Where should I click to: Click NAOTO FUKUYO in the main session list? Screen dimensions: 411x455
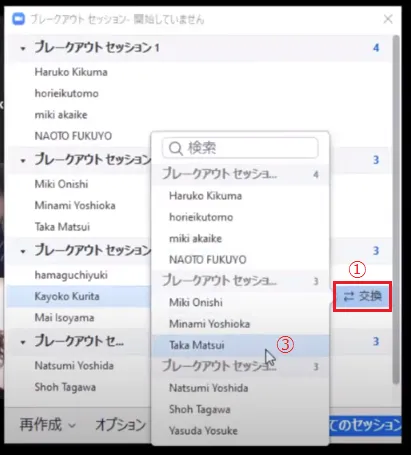[x=73, y=136]
